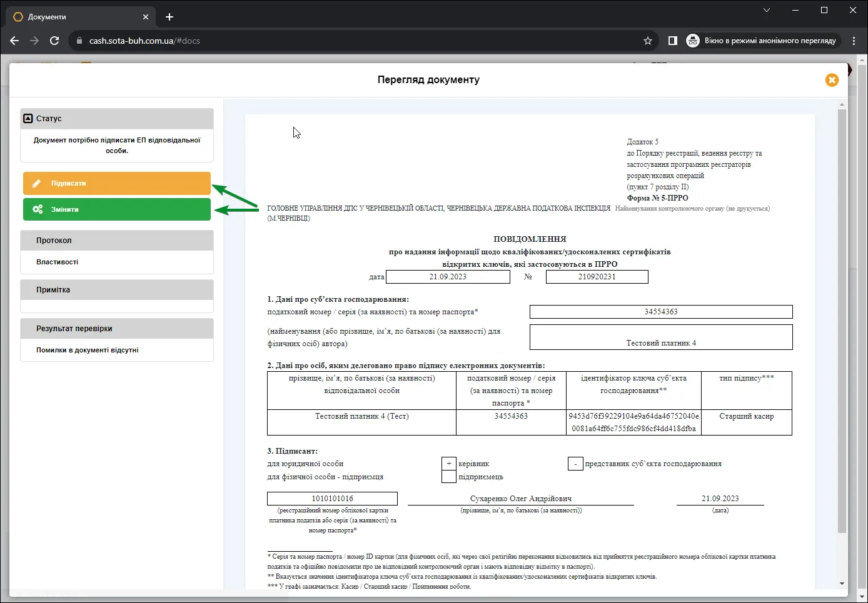Reload the page
Screen dimensions: 868x603
54,41
